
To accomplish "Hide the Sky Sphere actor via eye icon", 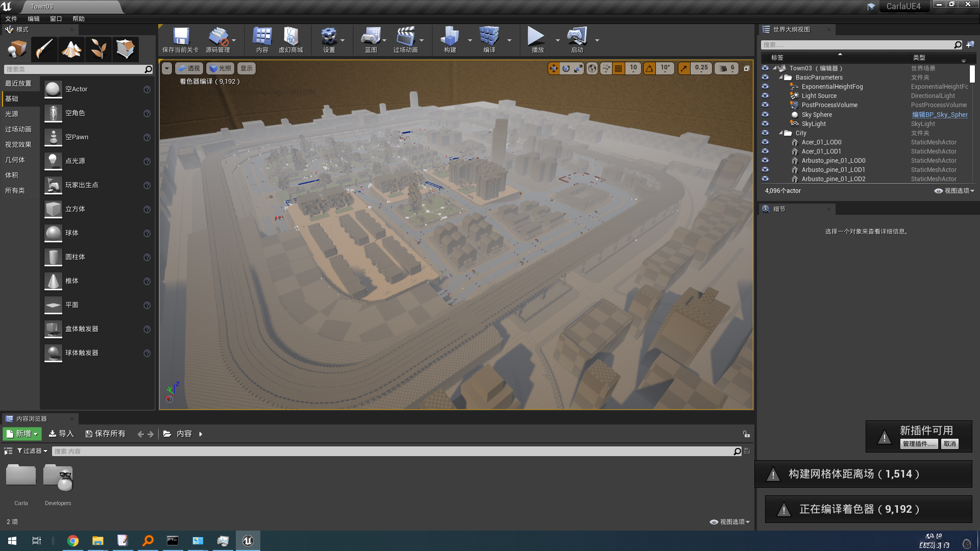I will [x=765, y=115].
